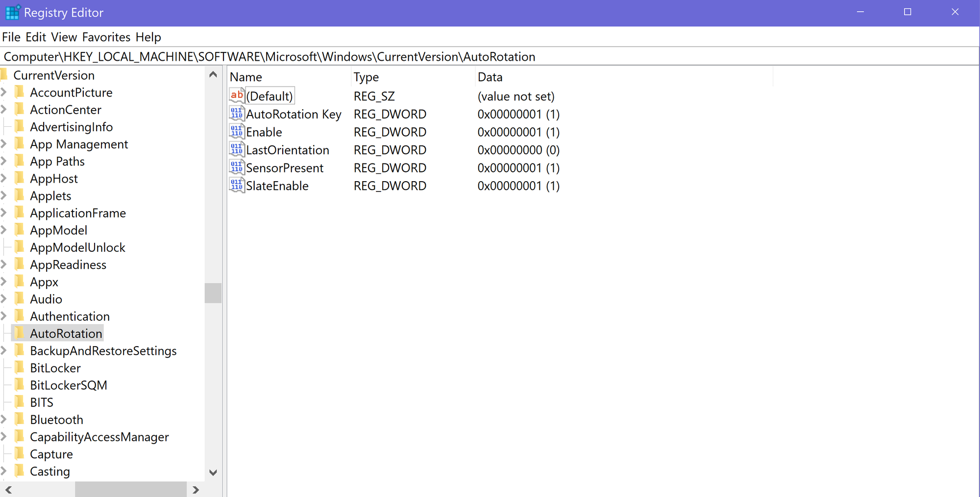Click the tree scroll down arrow
Image resolution: width=980 pixels, height=497 pixels.
(x=213, y=473)
